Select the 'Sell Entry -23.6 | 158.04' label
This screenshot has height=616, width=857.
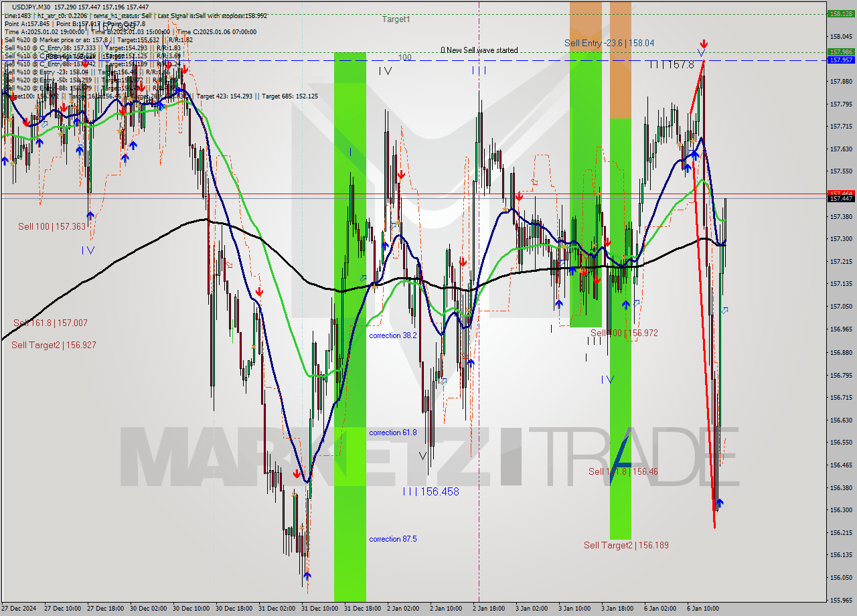pyautogui.click(x=609, y=43)
